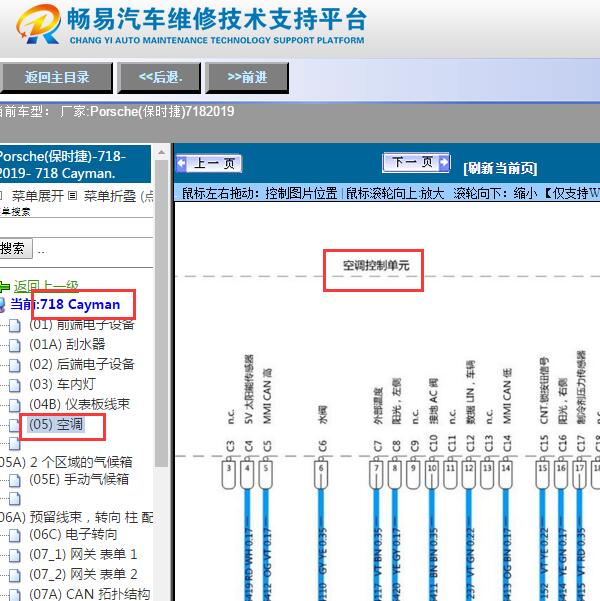600x601 pixels.
Task: Click the 空调控制单元 diagram label
Action: tap(376, 265)
